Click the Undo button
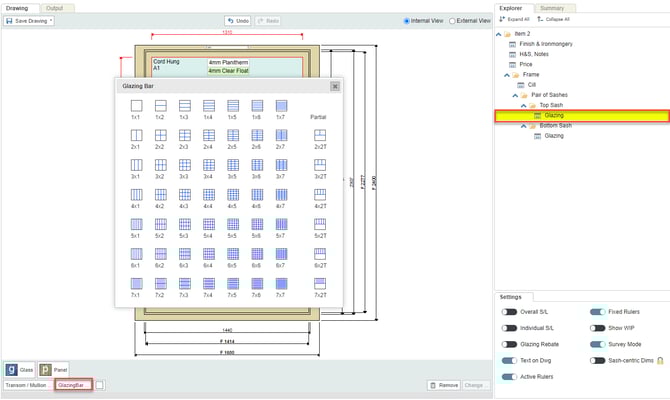The height and width of the screenshot is (400, 670). (238, 20)
